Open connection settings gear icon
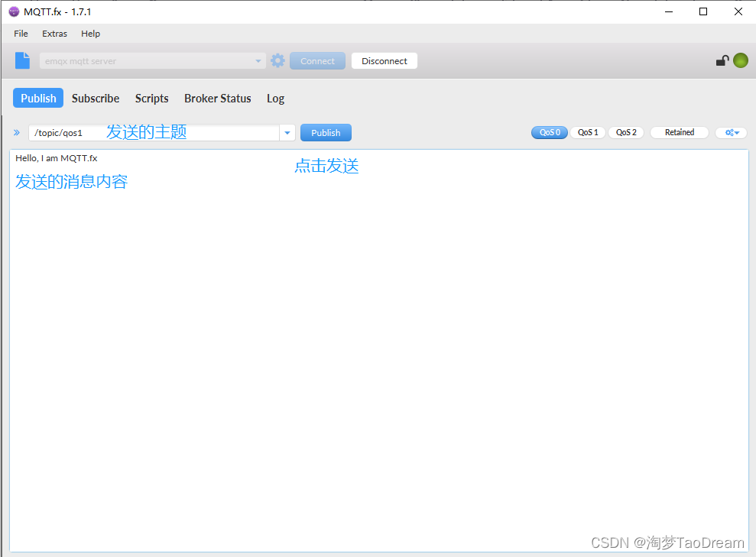Image resolution: width=756 pixels, height=557 pixels. (277, 60)
